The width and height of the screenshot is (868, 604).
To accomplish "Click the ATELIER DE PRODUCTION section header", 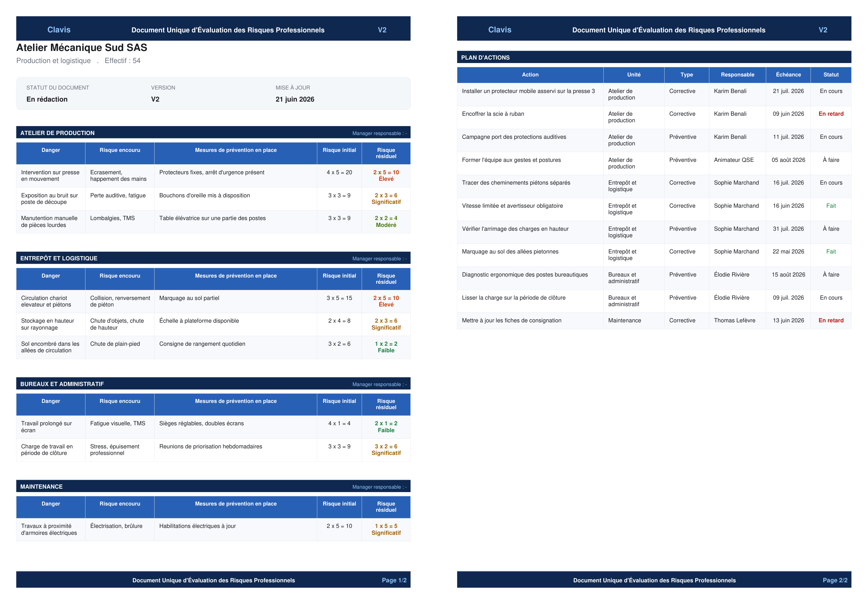I will point(213,133).
